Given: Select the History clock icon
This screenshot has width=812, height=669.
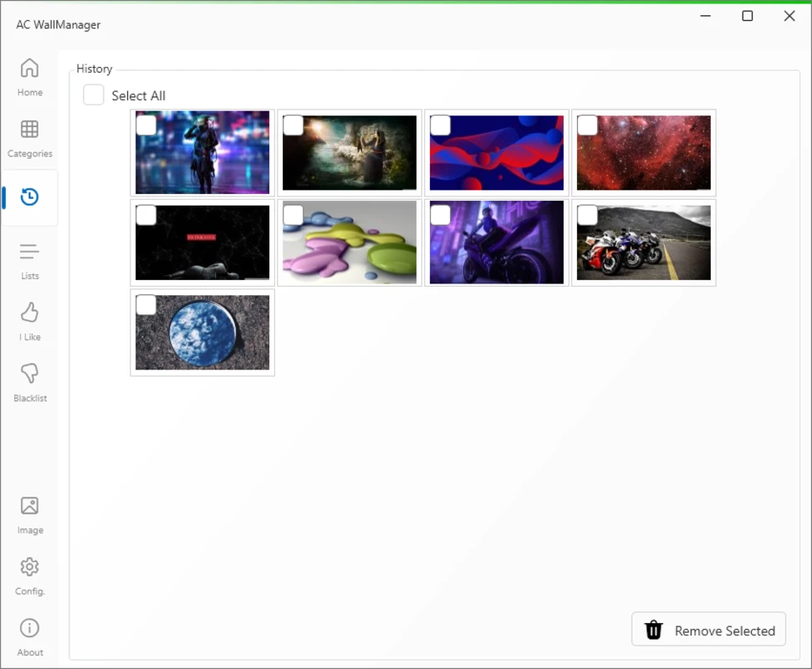Looking at the screenshot, I should coord(29,197).
